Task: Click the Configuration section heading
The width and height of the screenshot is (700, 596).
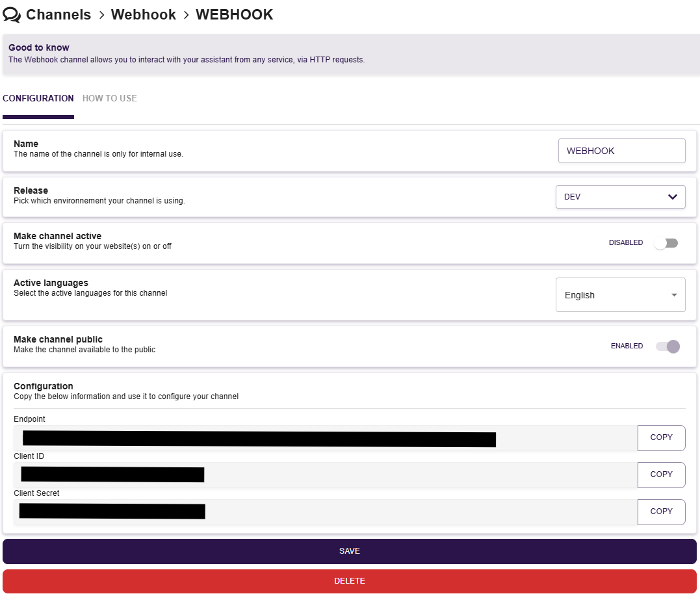Action: point(44,386)
